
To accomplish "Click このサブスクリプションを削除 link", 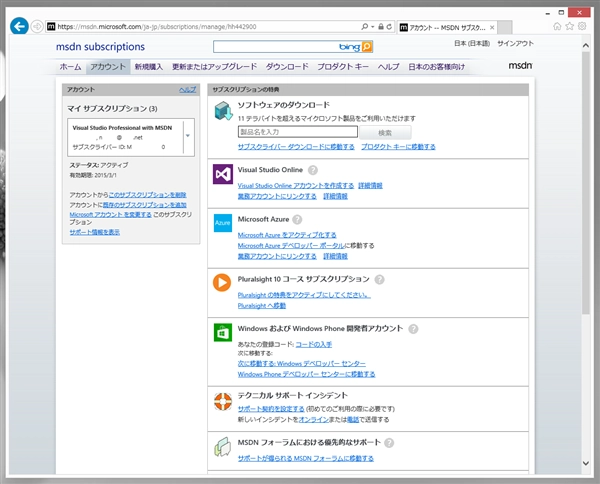I will pyautogui.click(x=147, y=195).
